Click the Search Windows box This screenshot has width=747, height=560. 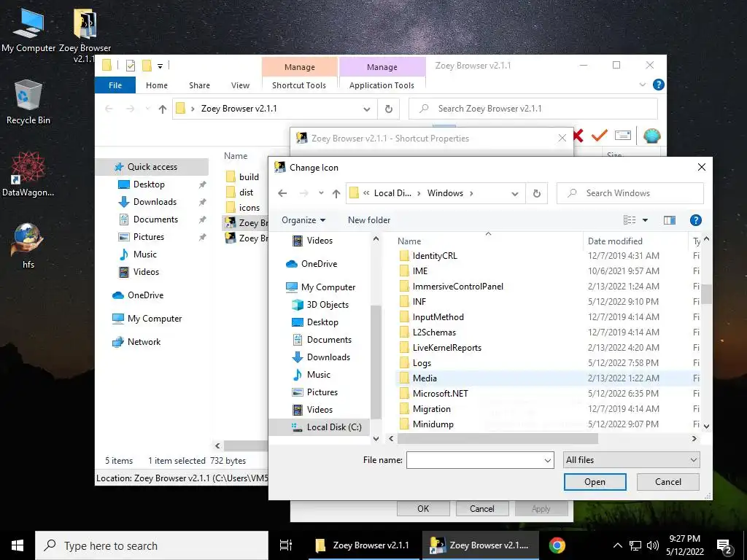tap(630, 193)
